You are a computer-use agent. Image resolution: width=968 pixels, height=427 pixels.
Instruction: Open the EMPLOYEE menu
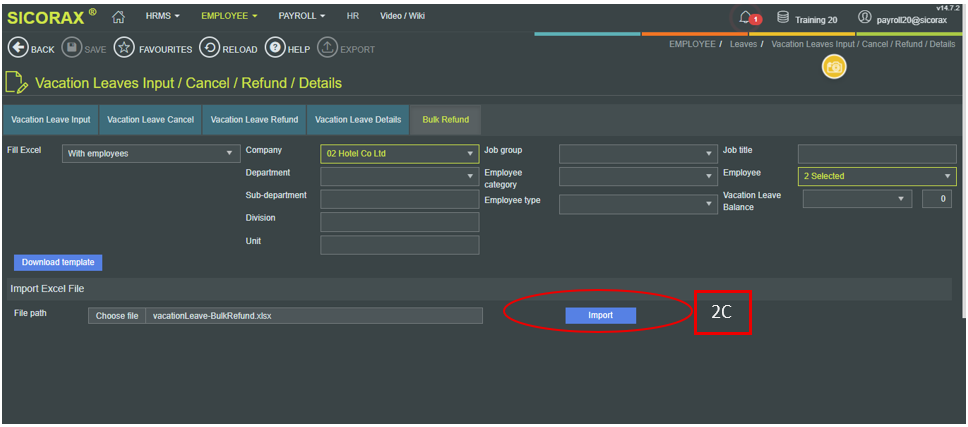pyautogui.click(x=229, y=16)
